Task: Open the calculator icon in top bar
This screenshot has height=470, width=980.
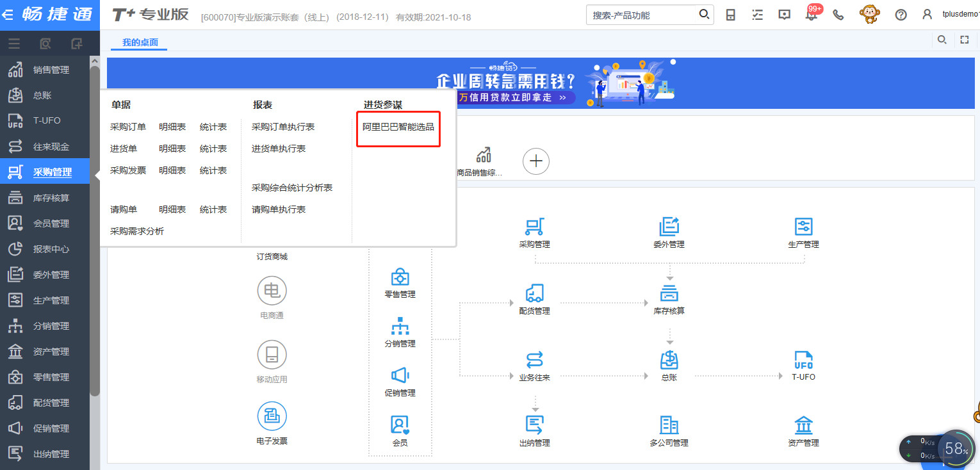Action: click(731, 15)
